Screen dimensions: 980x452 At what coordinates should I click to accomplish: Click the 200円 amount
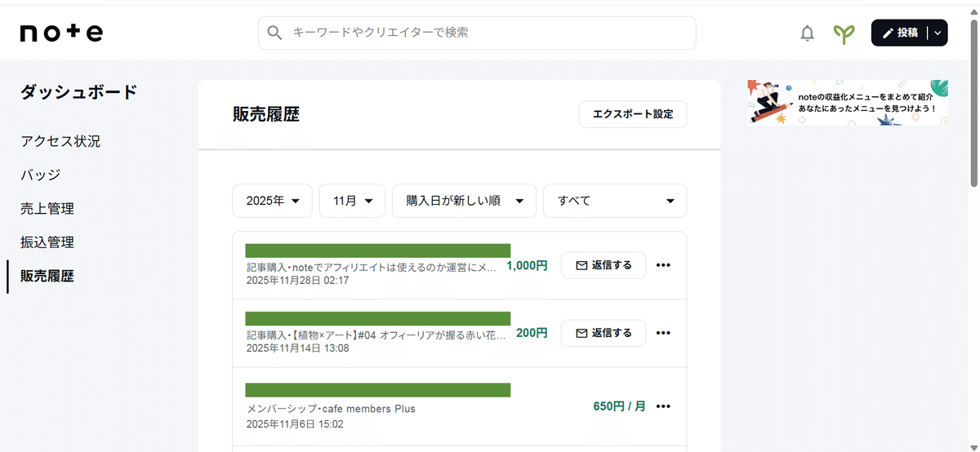point(532,333)
